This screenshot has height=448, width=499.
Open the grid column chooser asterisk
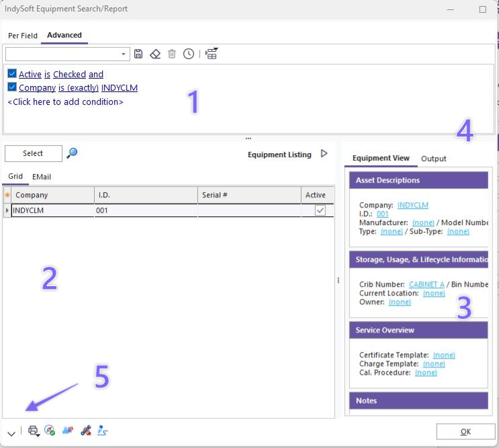pos(7,195)
